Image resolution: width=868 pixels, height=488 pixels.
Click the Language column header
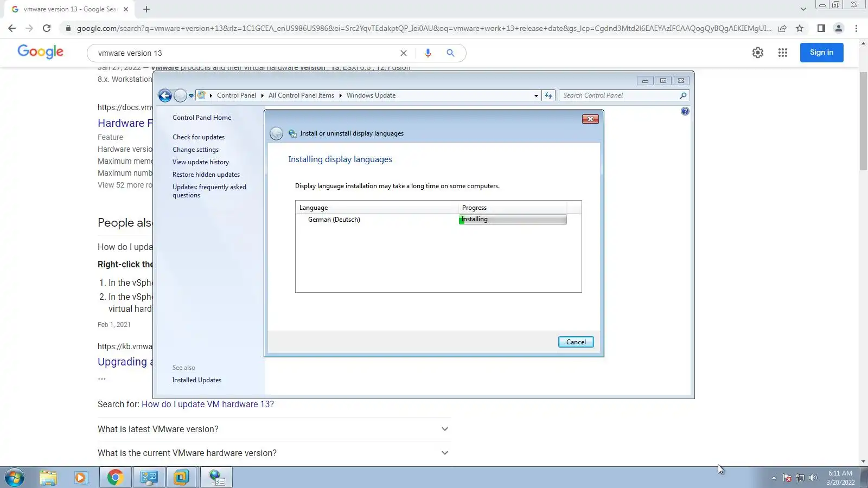pyautogui.click(x=378, y=208)
